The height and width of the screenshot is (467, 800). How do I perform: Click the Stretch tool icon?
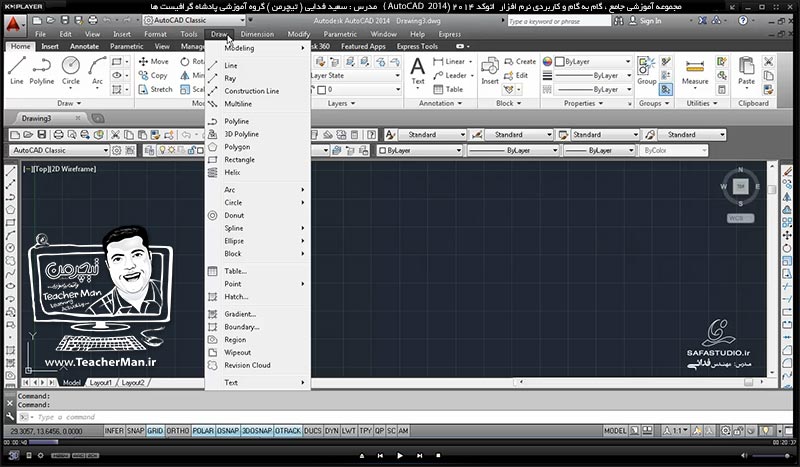point(143,89)
